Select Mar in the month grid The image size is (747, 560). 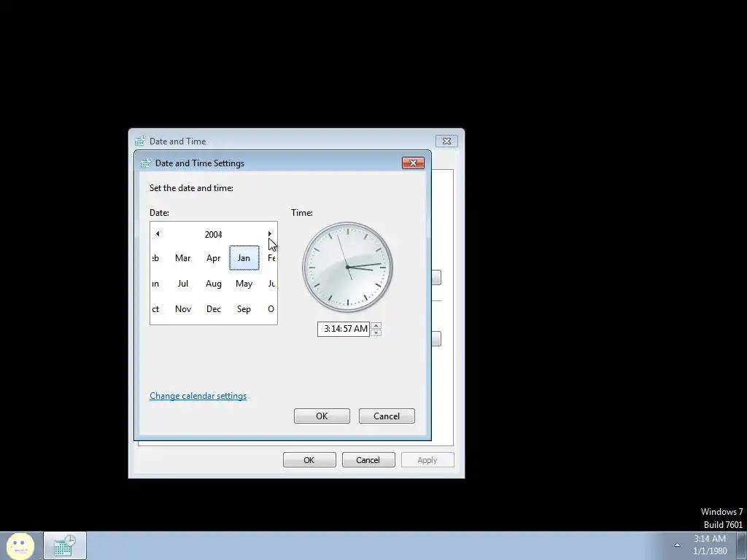(x=183, y=258)
